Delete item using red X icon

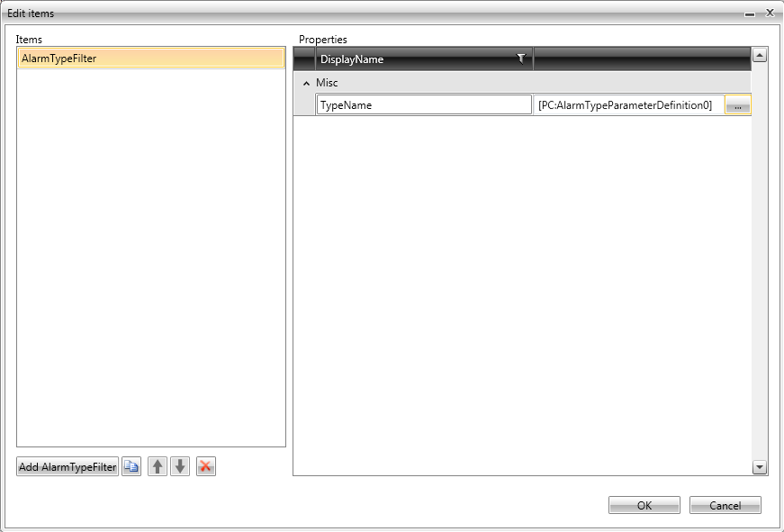tap(206, 466)
